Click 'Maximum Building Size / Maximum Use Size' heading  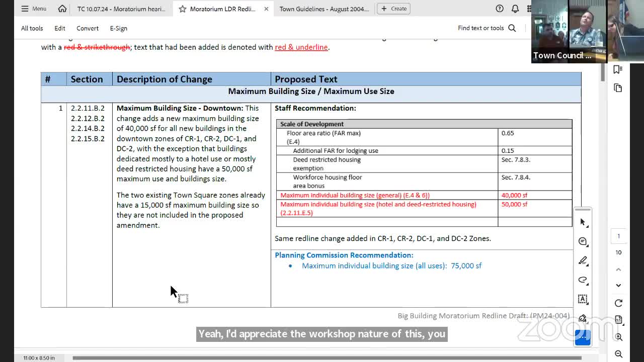pyautogui.click(x=311, y=91)
